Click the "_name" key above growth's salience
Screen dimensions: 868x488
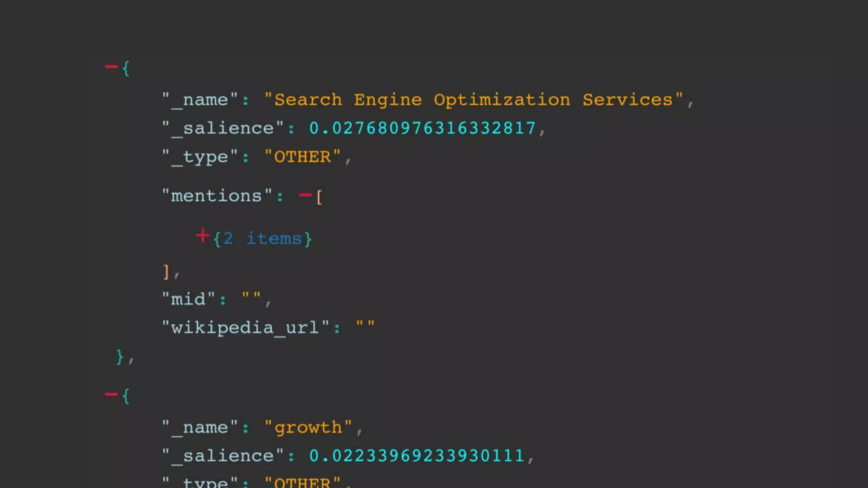tap(200, 427)
